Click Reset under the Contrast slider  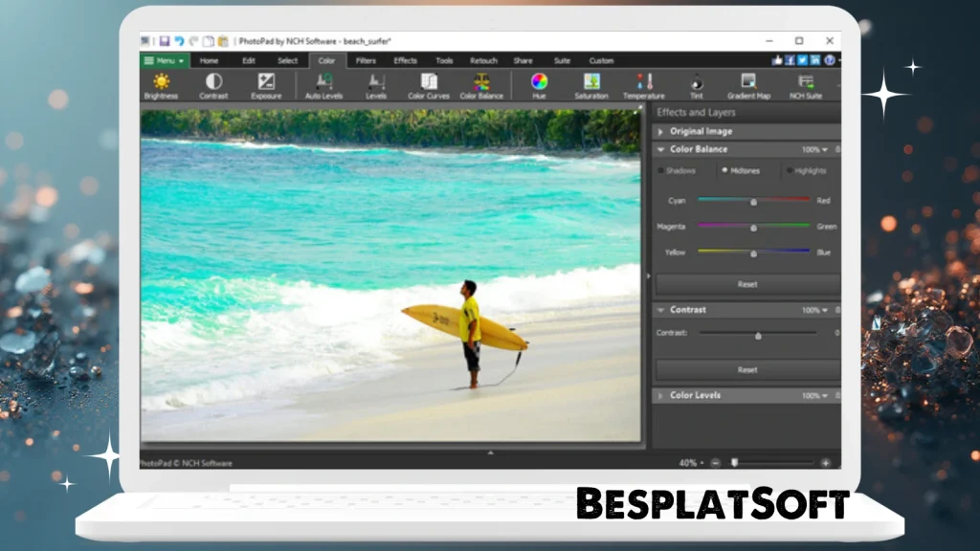pos(746,369)
